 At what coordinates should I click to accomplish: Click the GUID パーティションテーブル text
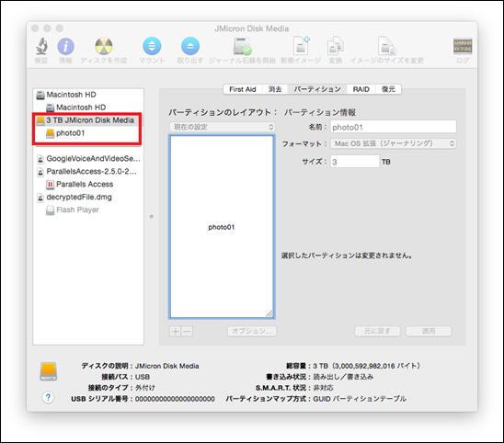tap(360, 399)
